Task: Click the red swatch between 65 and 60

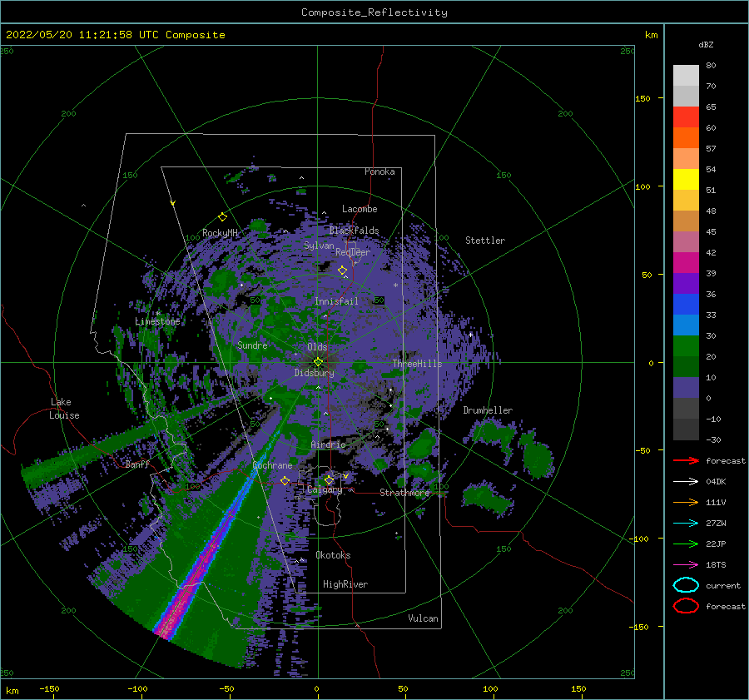Action: click(x=686, y=117)
